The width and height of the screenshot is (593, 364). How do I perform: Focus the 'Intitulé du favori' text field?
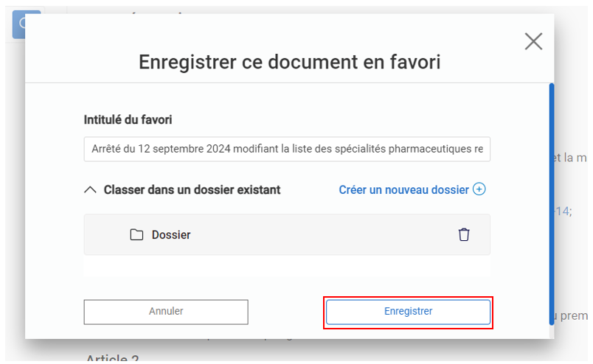(x=287, y=149)
